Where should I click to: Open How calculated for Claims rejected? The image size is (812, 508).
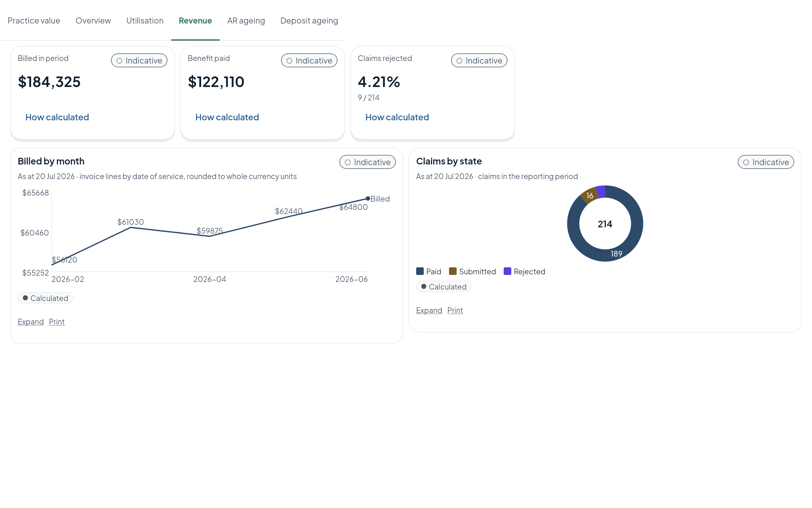(397, 117)
